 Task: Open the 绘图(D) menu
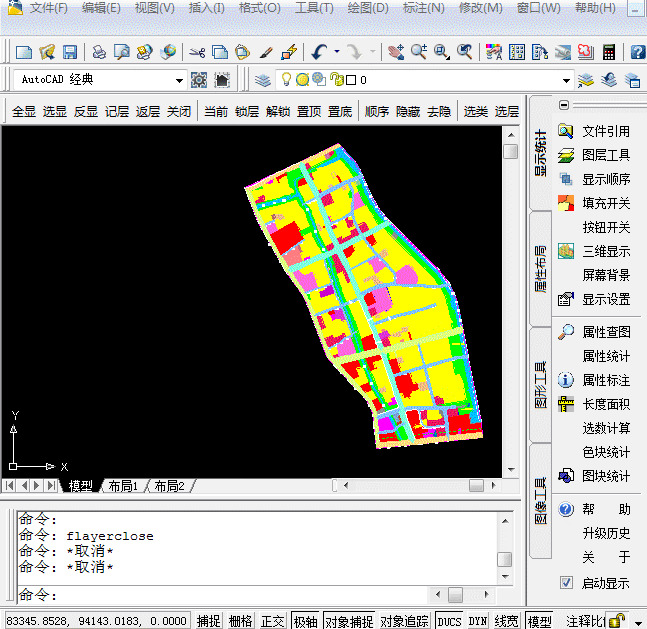point(368,8)
